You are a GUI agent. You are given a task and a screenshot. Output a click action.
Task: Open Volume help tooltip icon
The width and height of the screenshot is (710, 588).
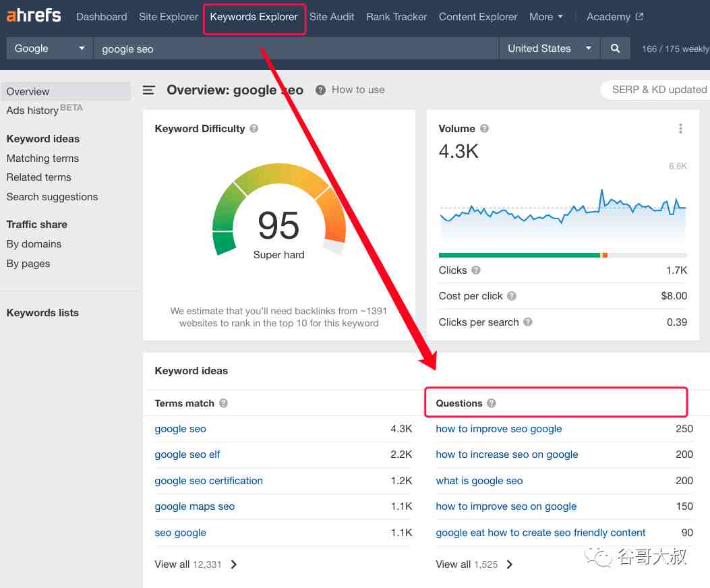pos(485,129)
